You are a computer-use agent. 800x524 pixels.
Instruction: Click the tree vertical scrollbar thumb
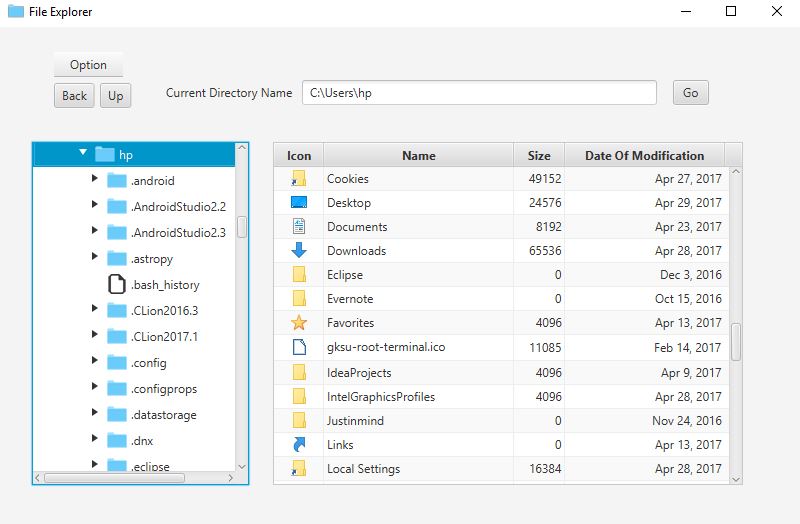pos(242,227)
